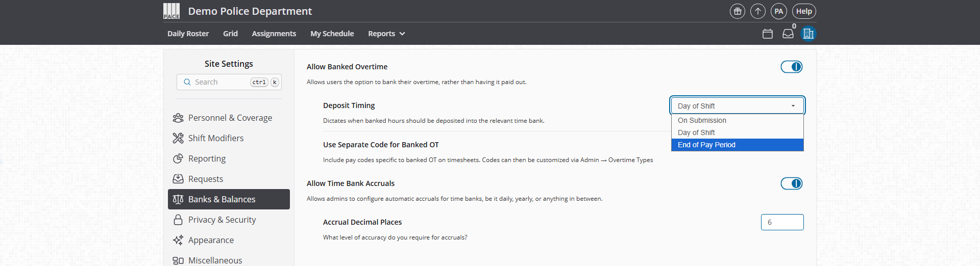Click the Accrual Decimal Places field

pyautogui.click(x=782, y=222)
